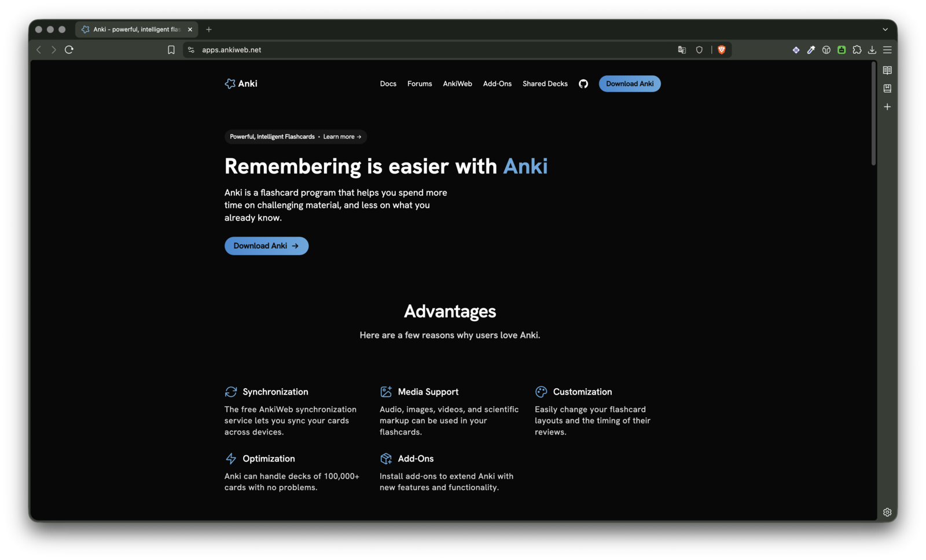Click Download Anki button in header
926x560 pixels.
[x=630, y=84]
